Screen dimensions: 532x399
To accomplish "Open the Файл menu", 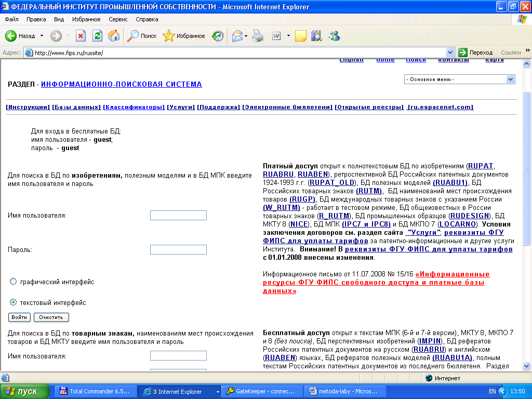I will click(x=11, y=19).
